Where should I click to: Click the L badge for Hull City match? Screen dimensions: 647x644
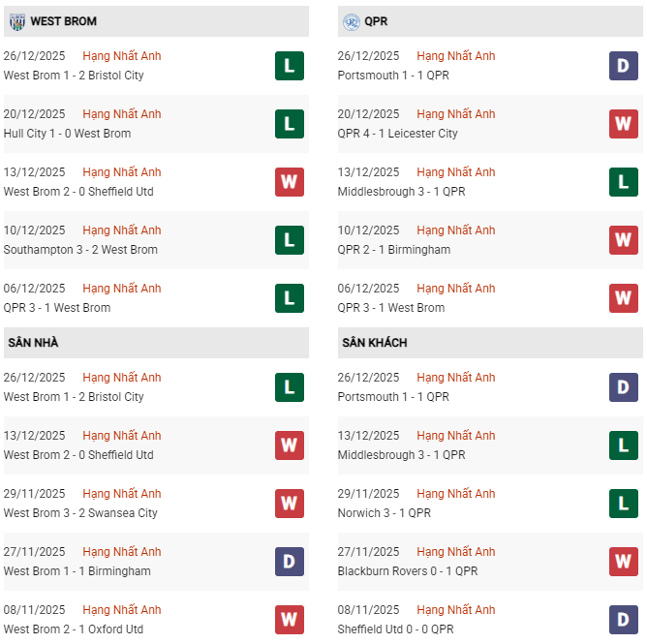[x=289, y=124]
